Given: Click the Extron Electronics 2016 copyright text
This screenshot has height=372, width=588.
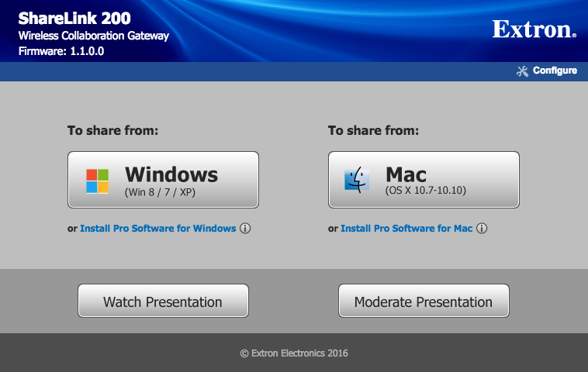Looking at the screenshot, I should pyautogui.click(x=294, y=353).
